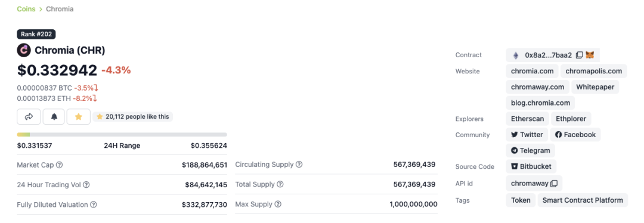The image size is (644, 223).
Task: Open the chromia.com website link
Action: 532,71
